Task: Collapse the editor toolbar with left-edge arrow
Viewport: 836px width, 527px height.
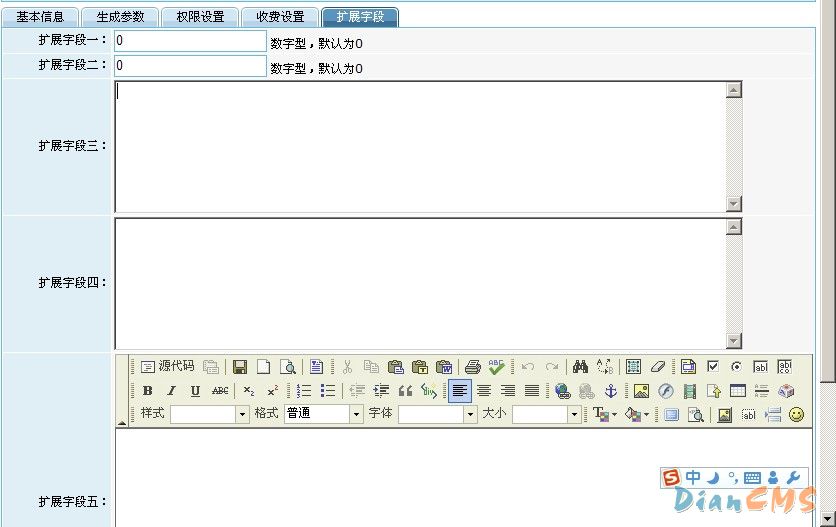Action: click(x=122, y=423)
